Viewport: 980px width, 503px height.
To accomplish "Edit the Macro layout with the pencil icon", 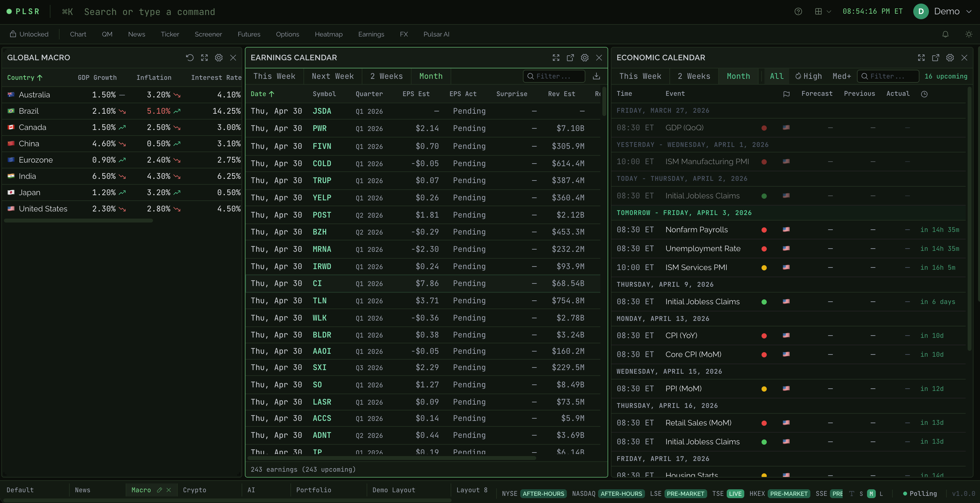I will pyautogui.click(x=160, y=490).
